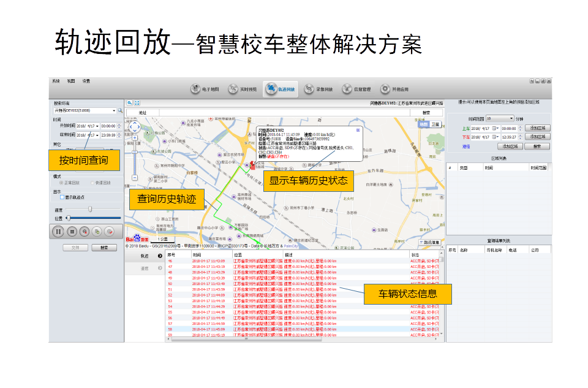The width and height of the screenshot is (588, 388).
Task: Enable the 显示轨迹点 checkbox
Action: pyautogui.click(x=62, y=197)
